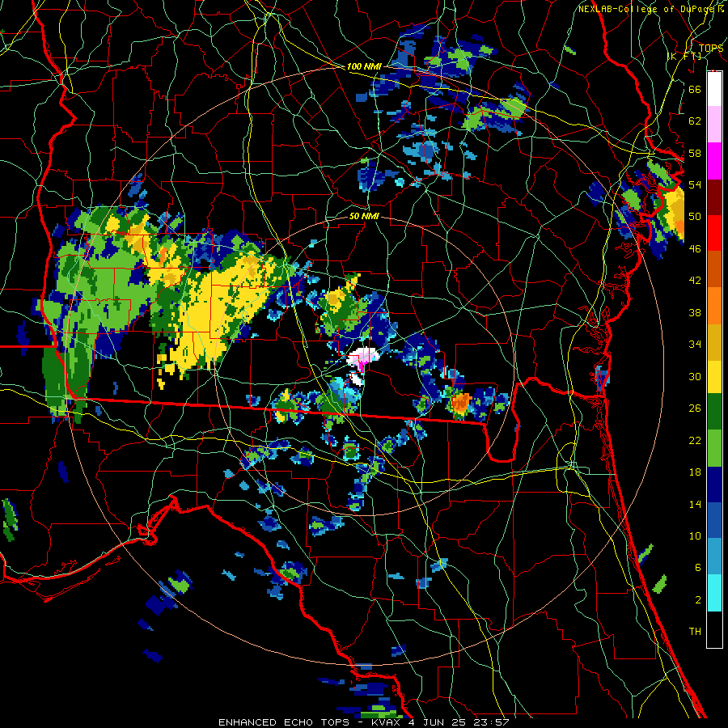Click the legend value '46'
The height and width of the screenshot is (728, 728).
(x=695, y=249)
